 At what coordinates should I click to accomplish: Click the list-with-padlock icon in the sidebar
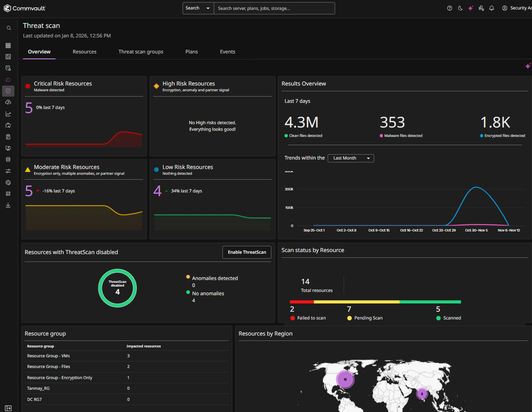point(8,68)
